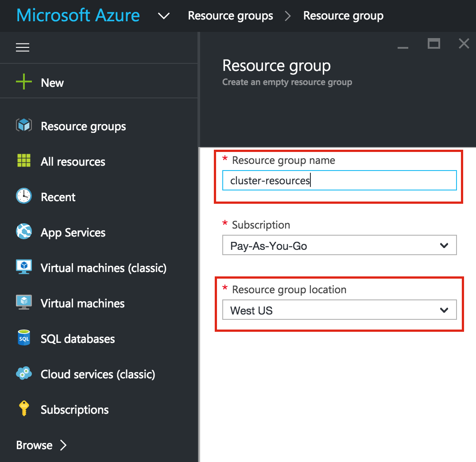
Task: Select All resources in the sidebar
Action: 73,162
